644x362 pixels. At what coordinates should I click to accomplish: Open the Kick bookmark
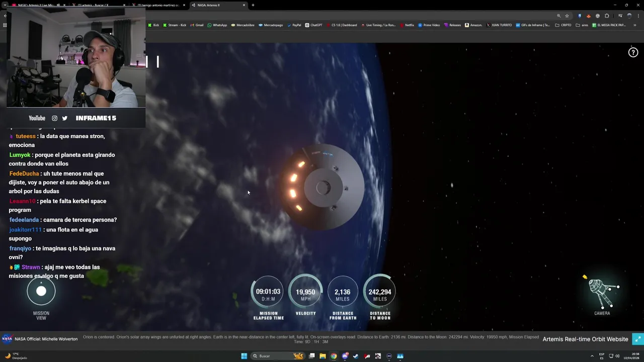[153, 25]
